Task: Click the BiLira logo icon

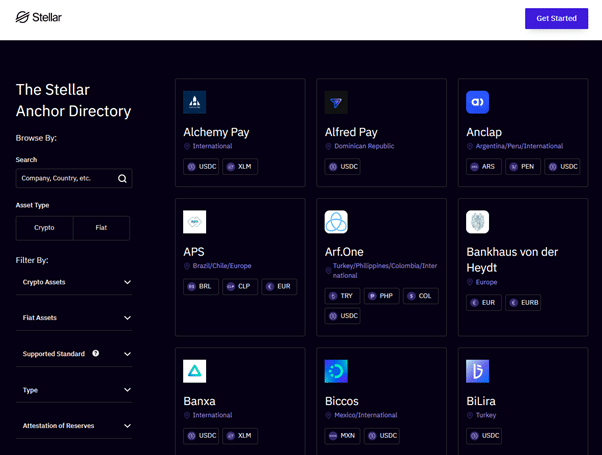Action: pyautogui.click(x=477, y=371)
